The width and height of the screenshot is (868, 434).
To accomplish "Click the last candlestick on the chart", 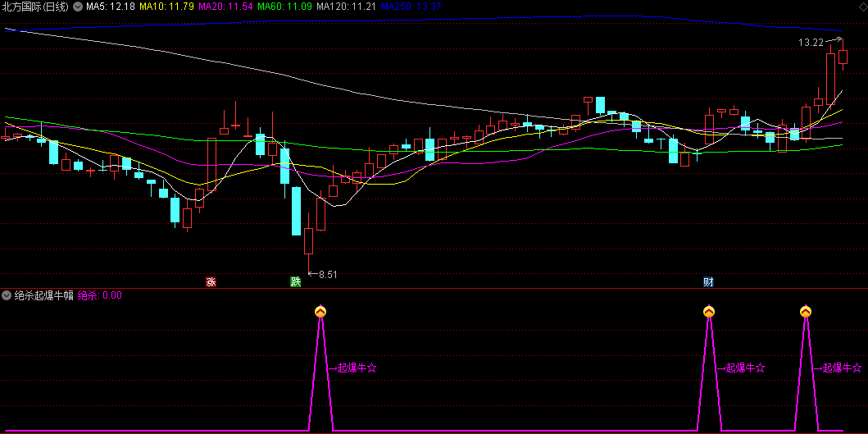I will pos(843,56).
